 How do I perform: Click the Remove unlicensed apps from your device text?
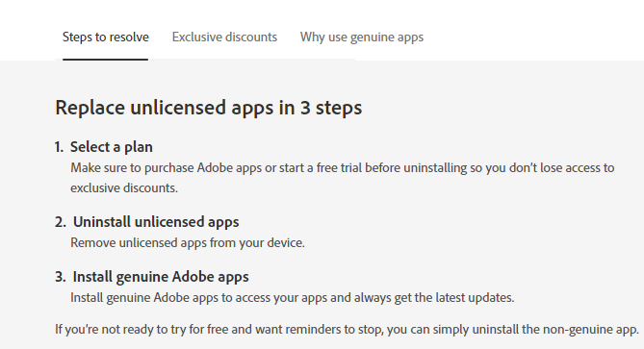coord(188,243)
